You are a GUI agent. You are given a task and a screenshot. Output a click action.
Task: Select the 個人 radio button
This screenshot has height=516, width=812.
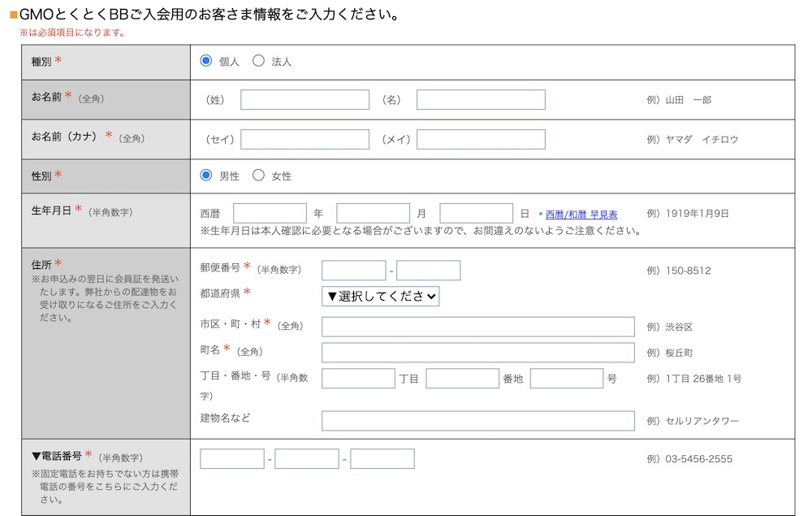(206, 61)
